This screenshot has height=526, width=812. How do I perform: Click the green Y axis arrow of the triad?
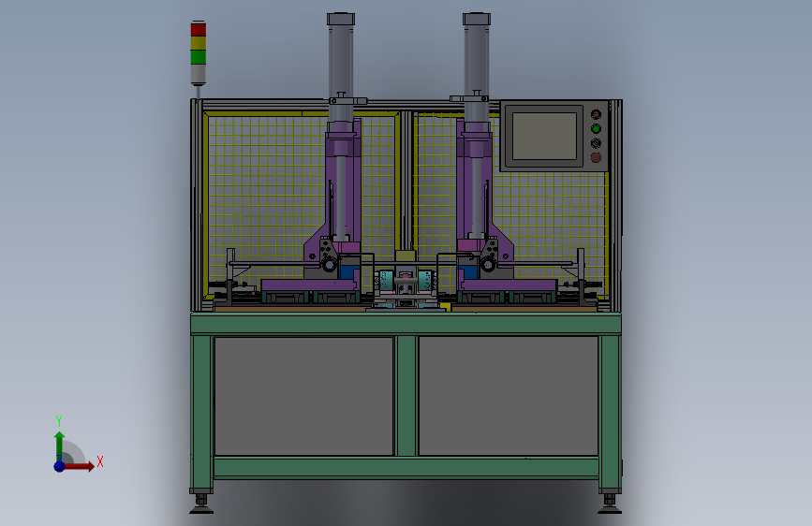tap(59, 446)
